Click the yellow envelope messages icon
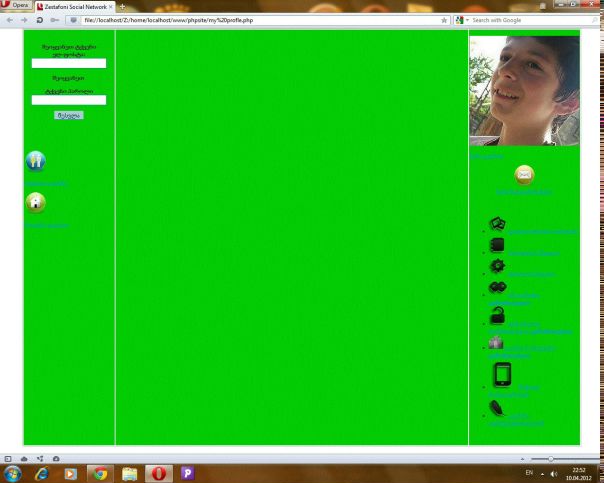 tap(524, 175)
